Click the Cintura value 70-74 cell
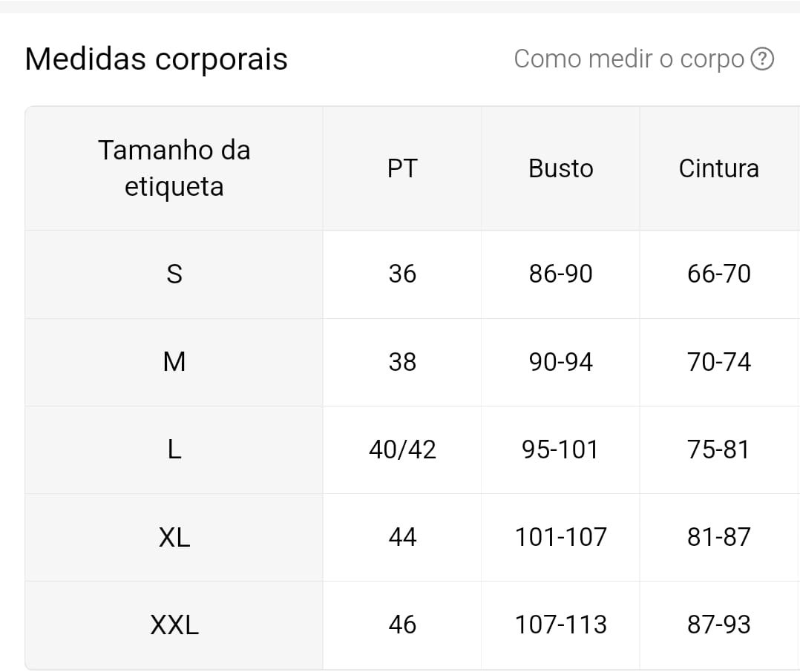This screenshot has width=800, height=672. (x=719, y=362)
